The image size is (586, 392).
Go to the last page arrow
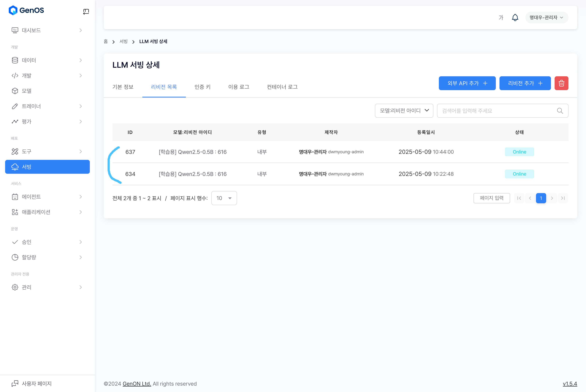point(563,198)
